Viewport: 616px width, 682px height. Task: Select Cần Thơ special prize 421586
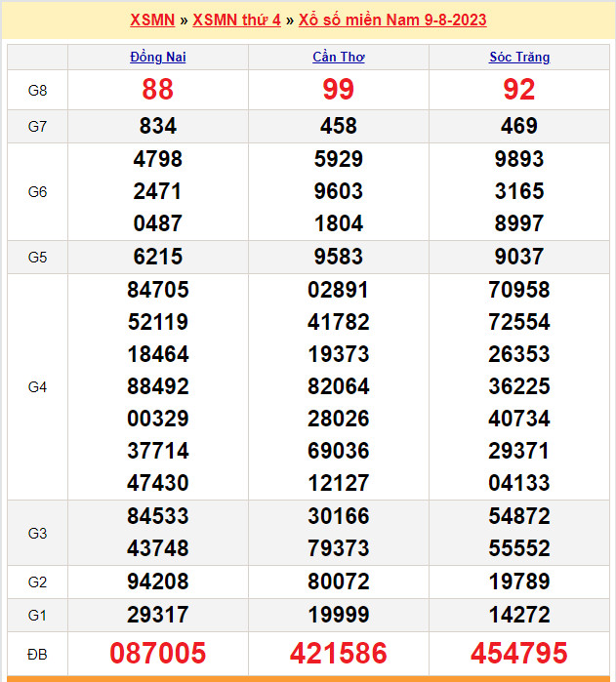point(338,653)
